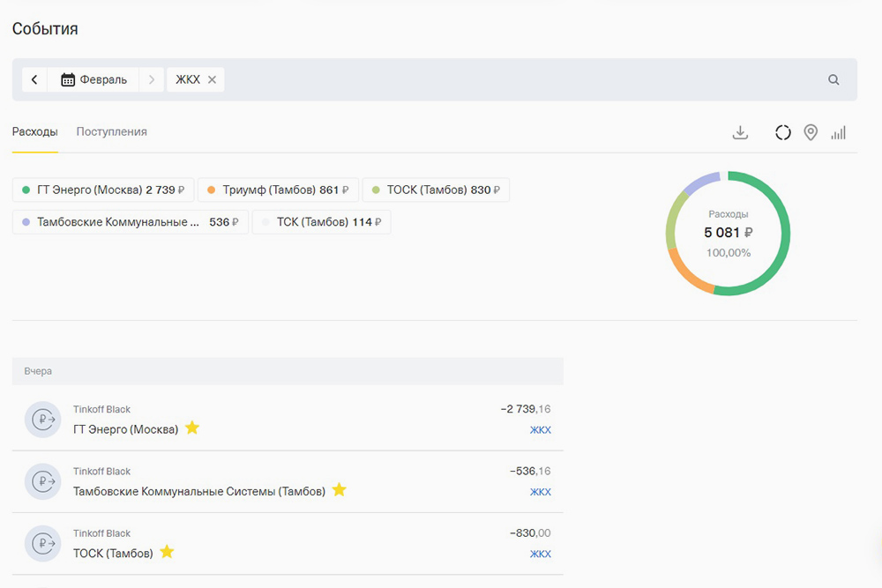882x588 pixels.
Task: Open the ТОСК (Тамбов) transaction in the list
Action: 288,544
